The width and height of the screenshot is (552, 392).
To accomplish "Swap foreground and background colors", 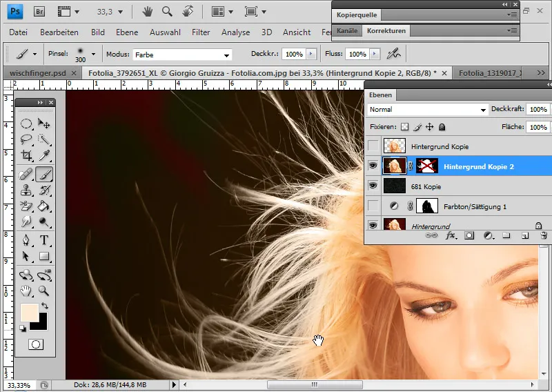I will coord(44,306).
